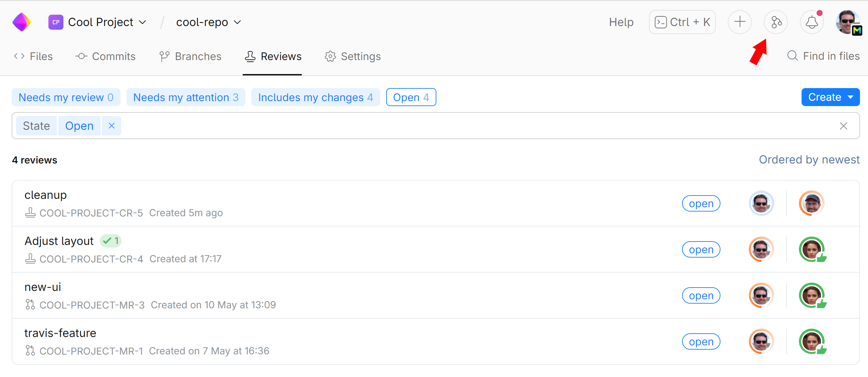Switch to the Commits tab
This screenshot has width=868, height=377.
pos(105,56)
